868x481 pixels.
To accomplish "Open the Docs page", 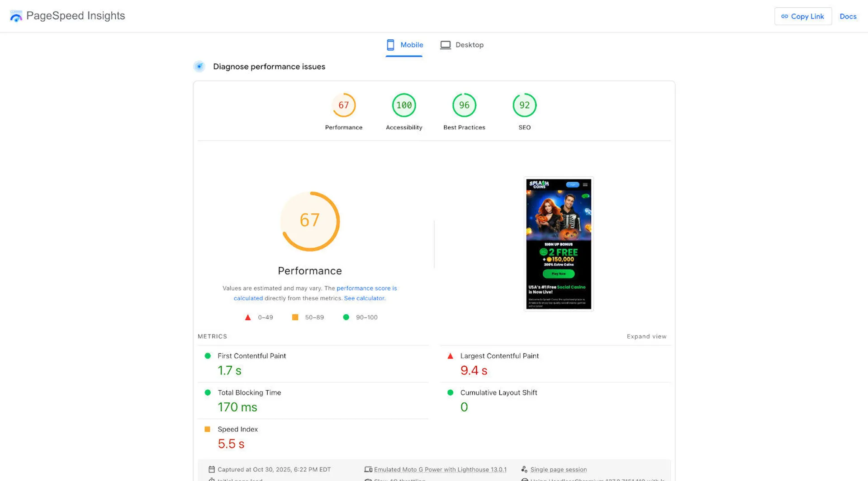I will click(848, 16).
